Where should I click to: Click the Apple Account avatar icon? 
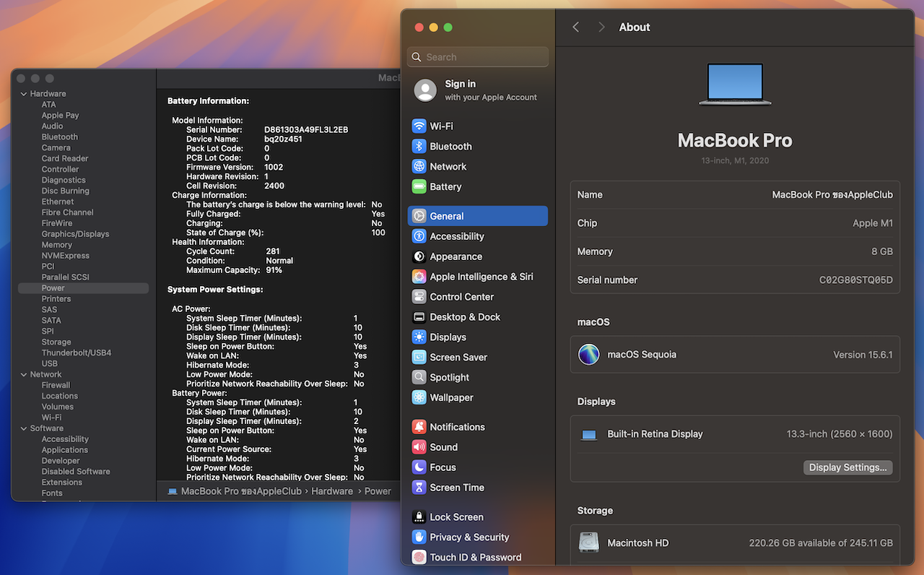click(x=425, y=90)
